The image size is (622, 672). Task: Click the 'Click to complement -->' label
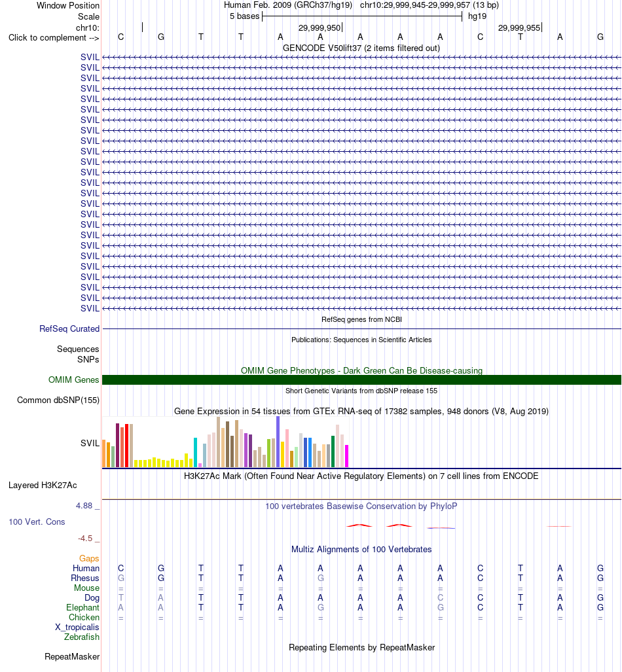tap(54, 38)
